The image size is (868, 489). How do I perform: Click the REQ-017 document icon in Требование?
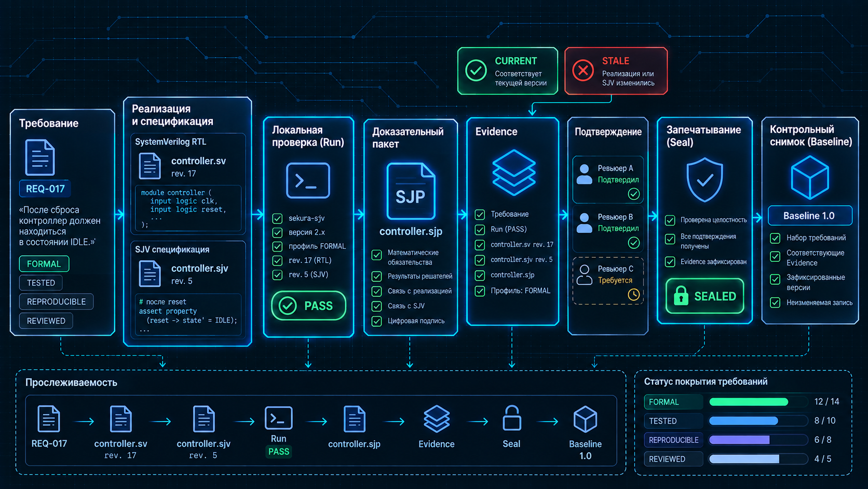(x=40, y=157)
